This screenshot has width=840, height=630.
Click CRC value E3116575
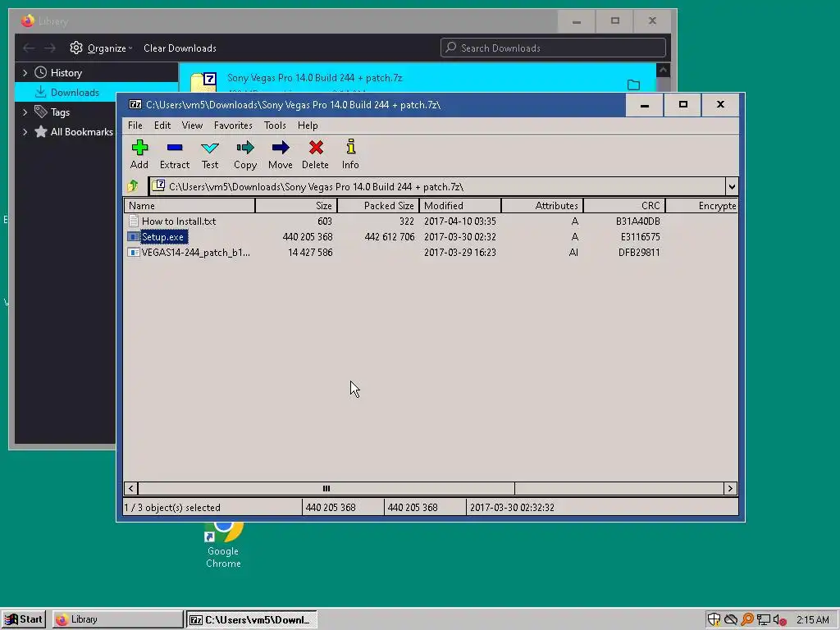coord(640,237)
